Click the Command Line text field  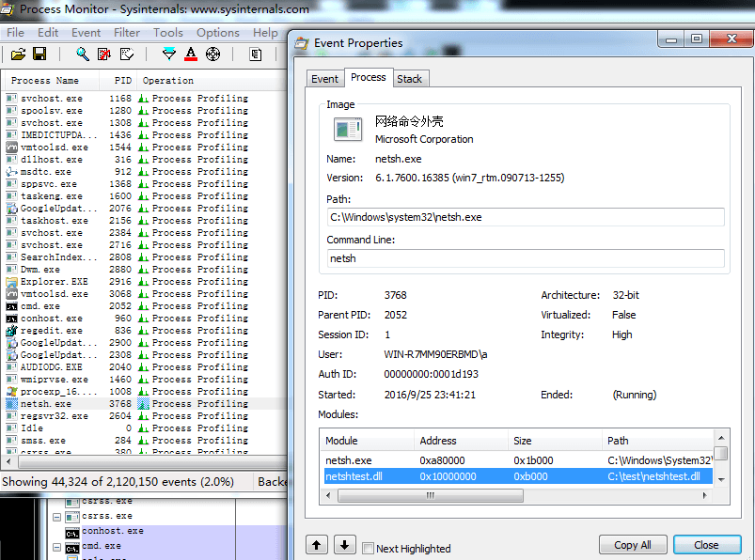[526, 258]
